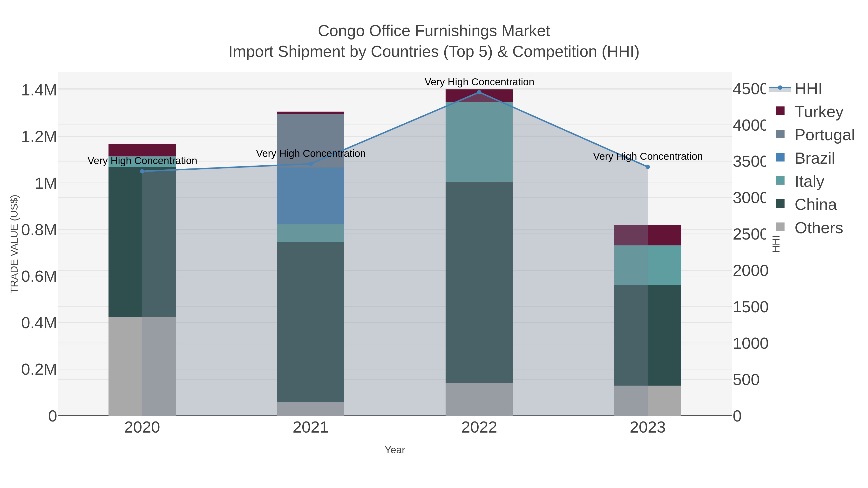Click the 2020 x-axis label
Screen dimensions: 868x488
coord(142,428)
